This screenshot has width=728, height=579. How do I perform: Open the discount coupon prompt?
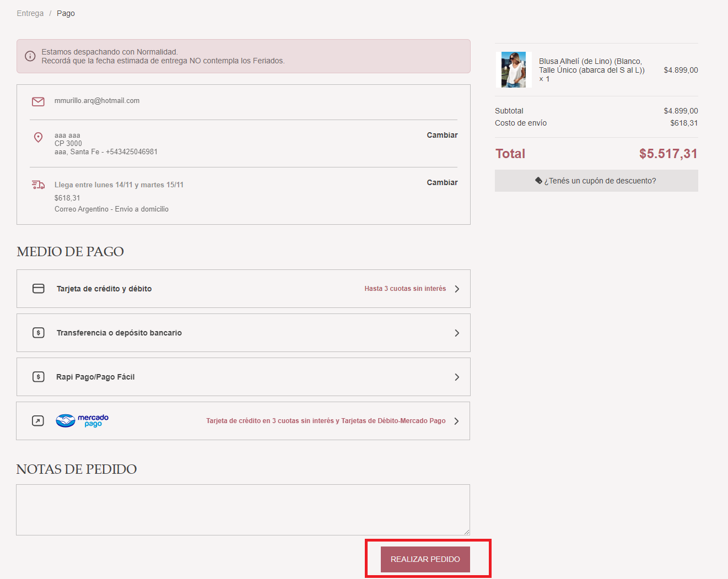[x=596, y=181]
